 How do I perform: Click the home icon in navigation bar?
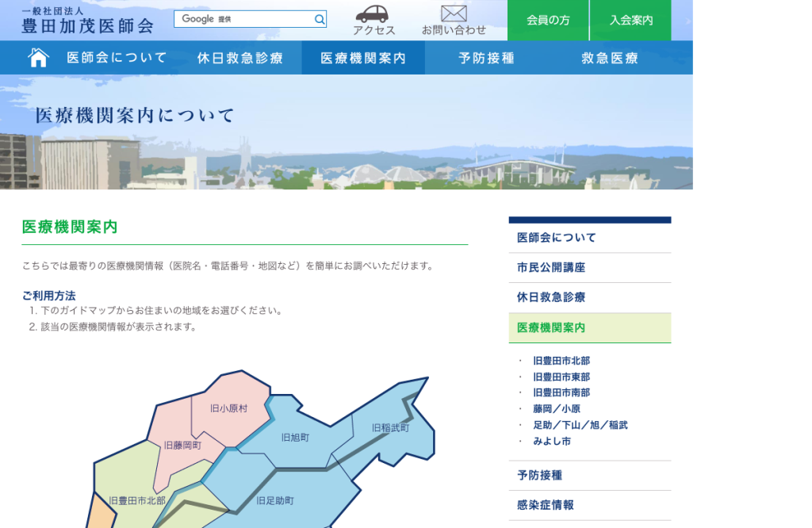pyautogui.click(x=38, y=57)
